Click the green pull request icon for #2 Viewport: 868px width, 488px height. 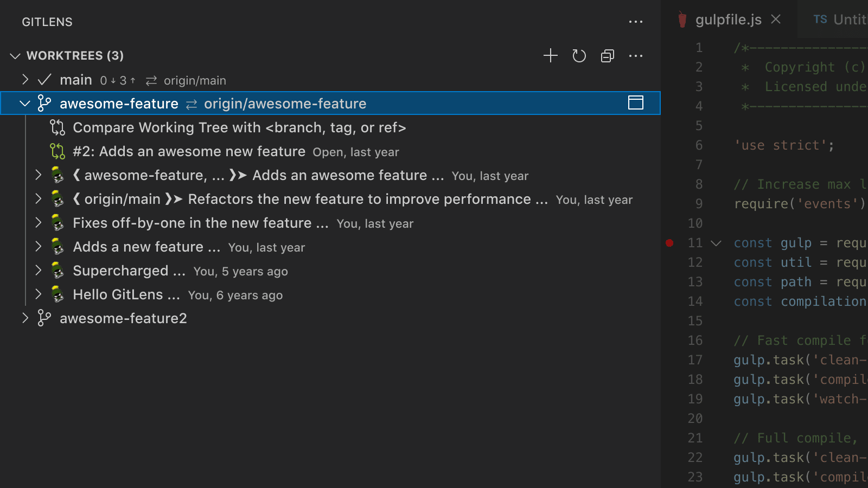click(58, 151)
